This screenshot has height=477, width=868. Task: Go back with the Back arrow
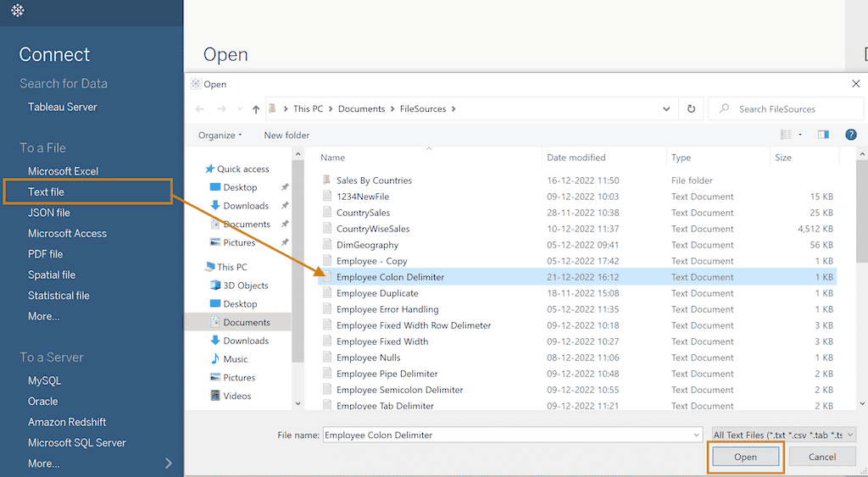[x=200, y=109]
